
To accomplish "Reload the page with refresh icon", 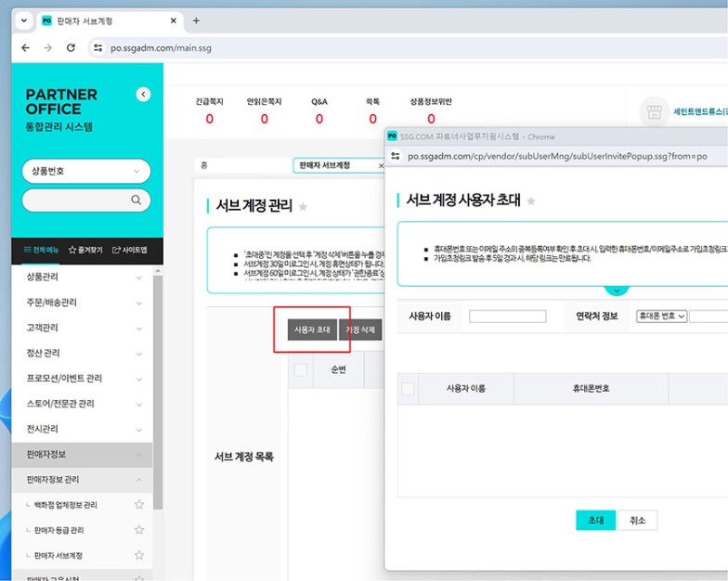I will (71, 48).
